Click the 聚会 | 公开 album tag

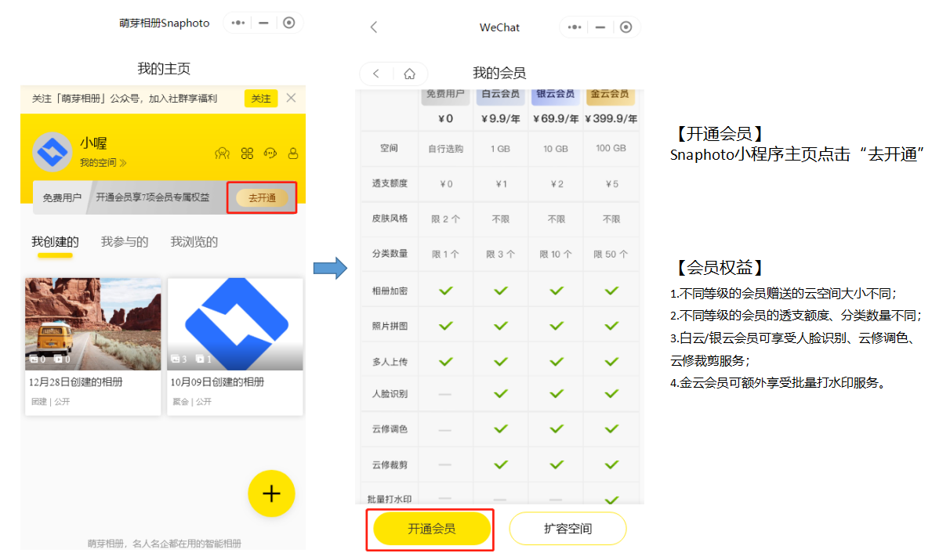192,401
